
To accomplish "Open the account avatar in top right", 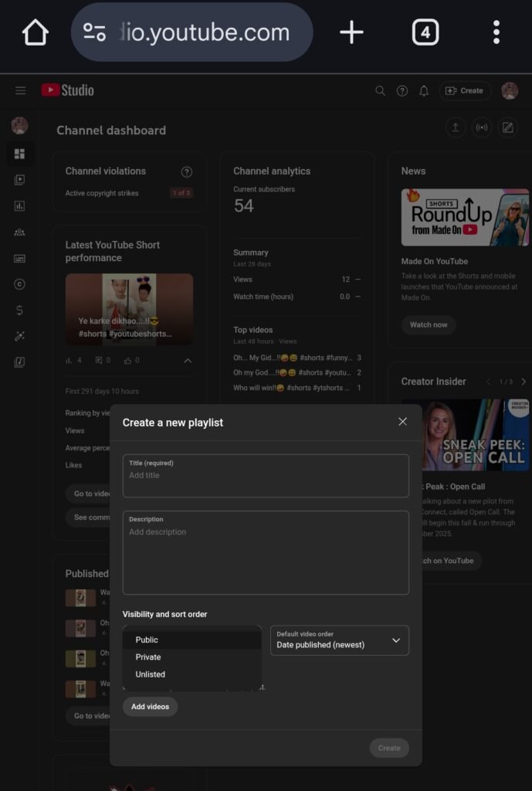I will click(x=510, y=91).
